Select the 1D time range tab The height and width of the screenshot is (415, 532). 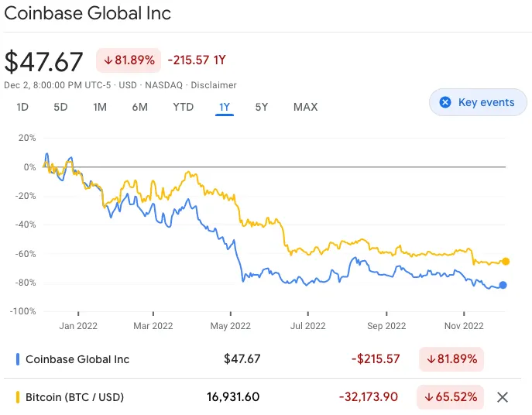tap(22, 107)
